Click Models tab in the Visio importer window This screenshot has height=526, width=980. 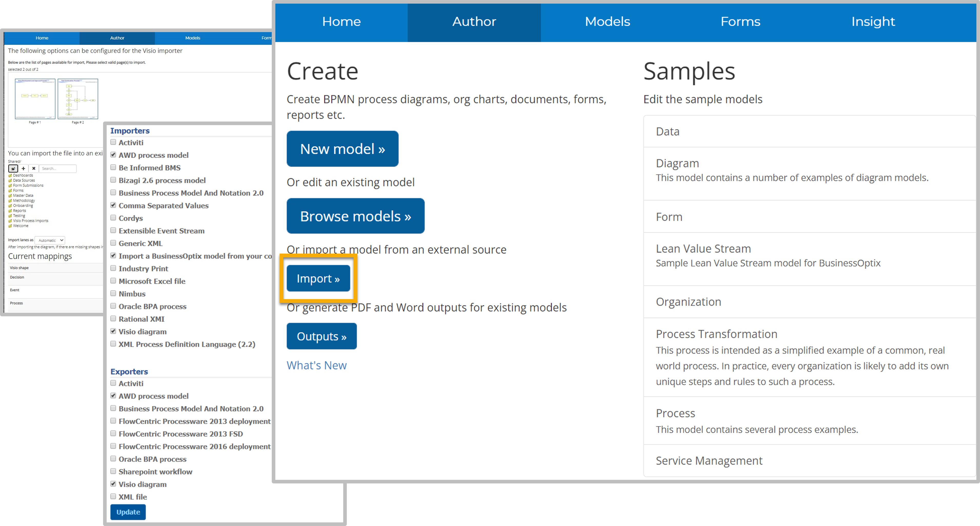[193, 38]
